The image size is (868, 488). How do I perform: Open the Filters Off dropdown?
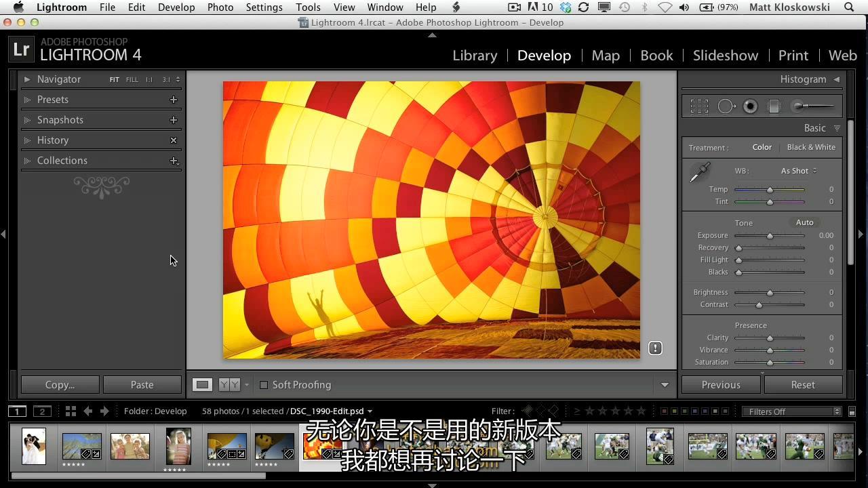click(791, 411)
